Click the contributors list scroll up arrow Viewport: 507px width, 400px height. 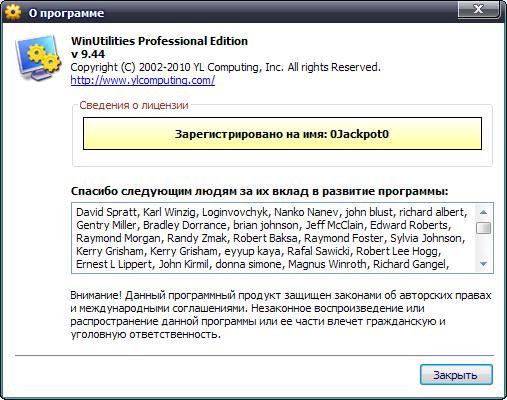click(483, 212)
